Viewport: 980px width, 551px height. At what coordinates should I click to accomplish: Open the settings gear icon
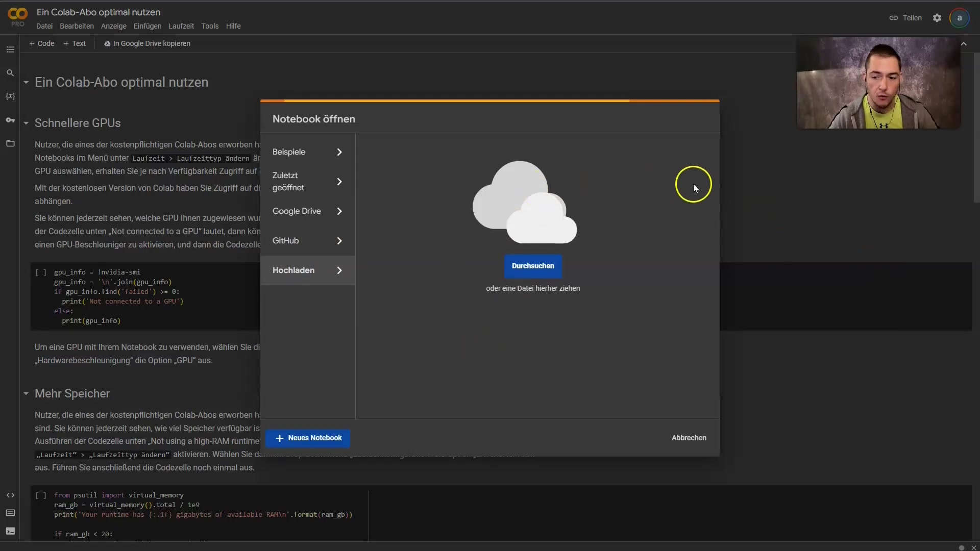(937, 18)
